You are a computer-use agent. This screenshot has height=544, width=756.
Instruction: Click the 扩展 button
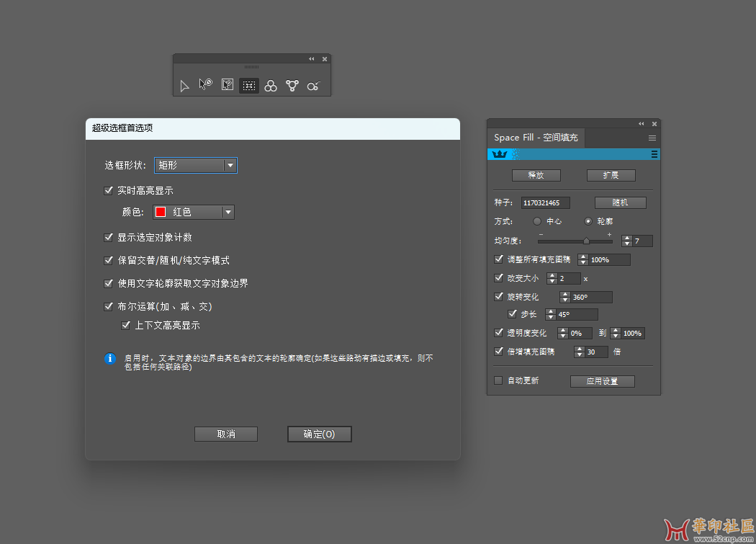[x=611, y=175]
